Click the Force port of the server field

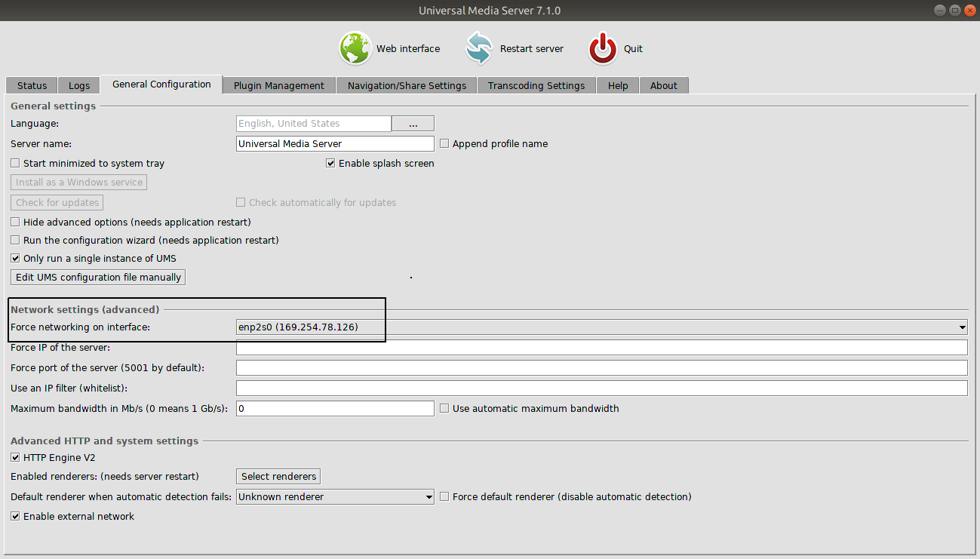602,367
